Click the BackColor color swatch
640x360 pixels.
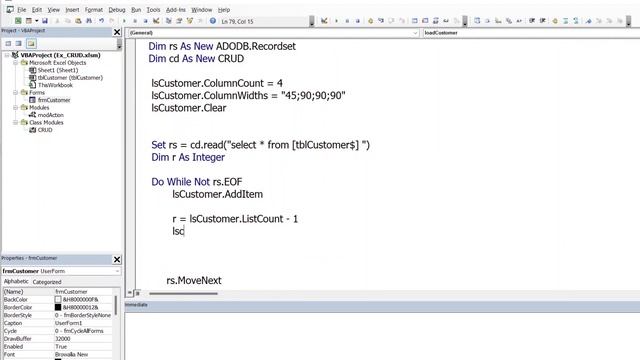(58, 300)
